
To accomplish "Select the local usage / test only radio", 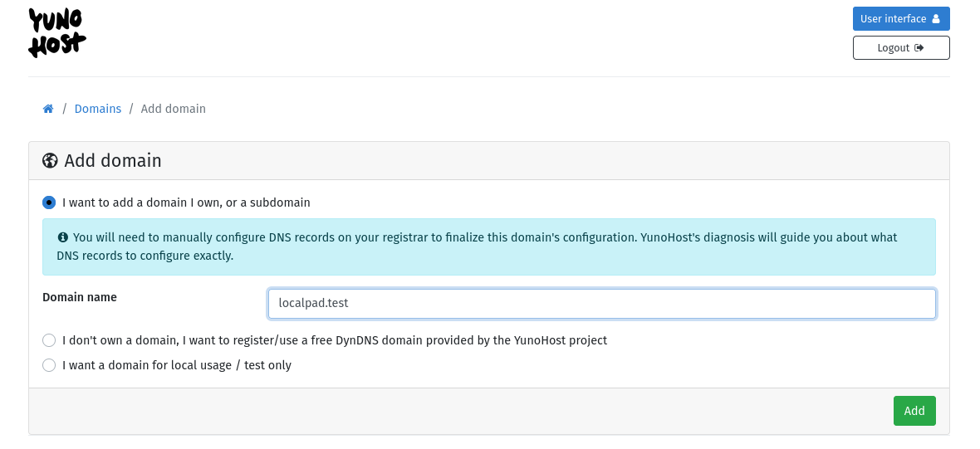I will coord(49,365).
